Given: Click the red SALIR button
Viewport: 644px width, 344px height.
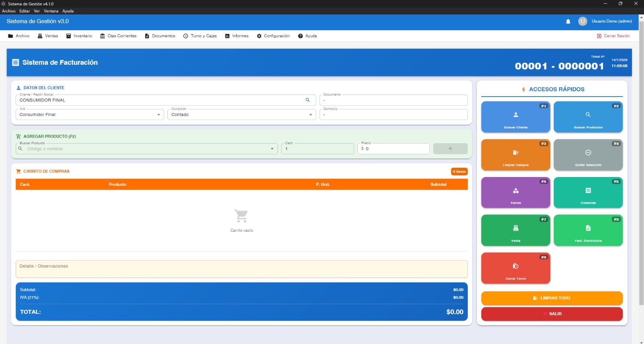Looking at the screenshot, I should tap(551, 314).
